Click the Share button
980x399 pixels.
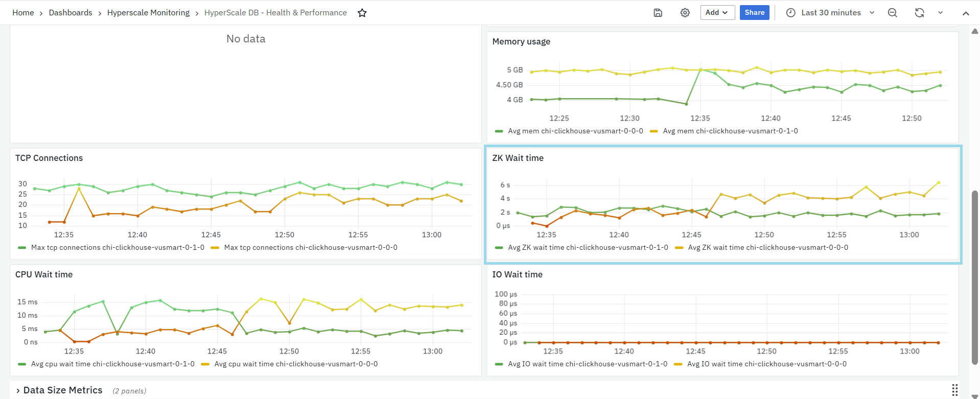coord(754,13)
